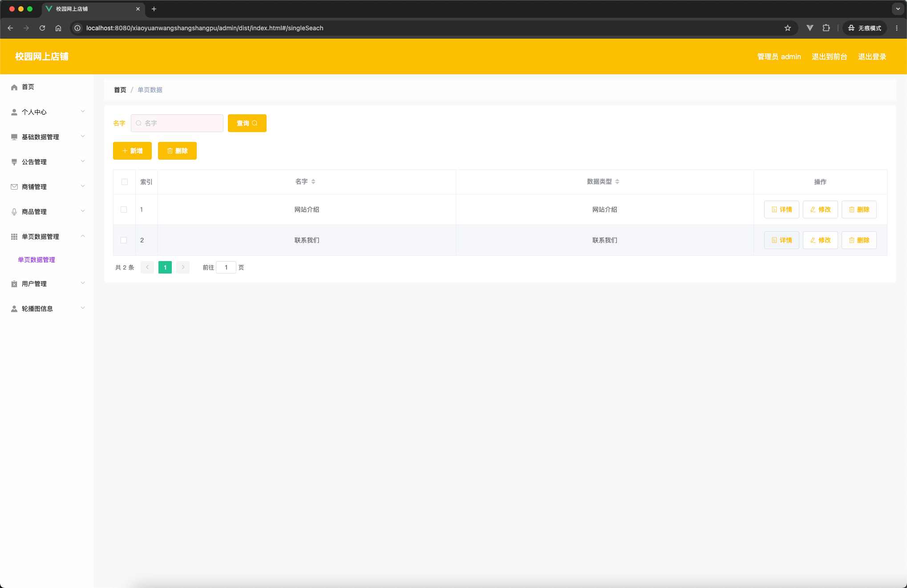Expand the 用户管理 chevron
Image resolution: width=907 pixels, height=588 pixels.
coord(83,283)
